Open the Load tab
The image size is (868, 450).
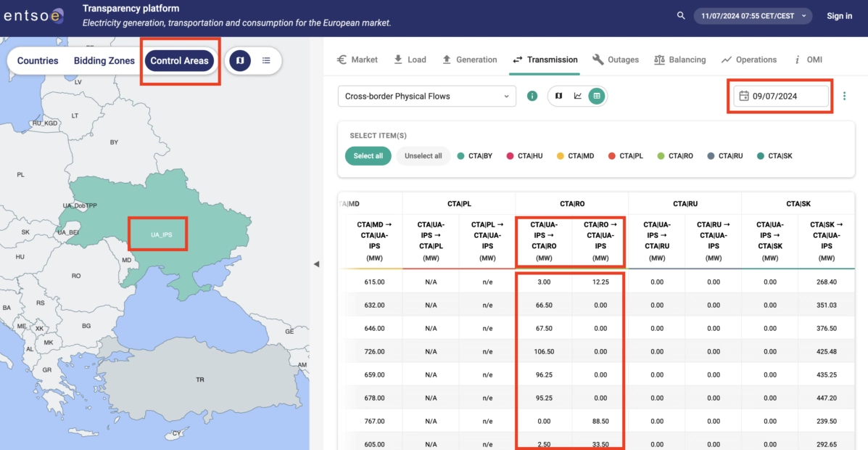coord(410,60)
